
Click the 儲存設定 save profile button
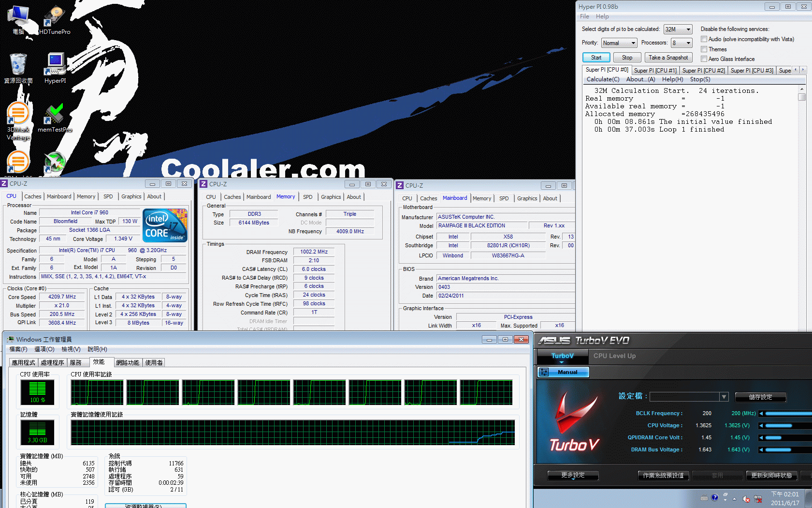(x=760, y=397)
